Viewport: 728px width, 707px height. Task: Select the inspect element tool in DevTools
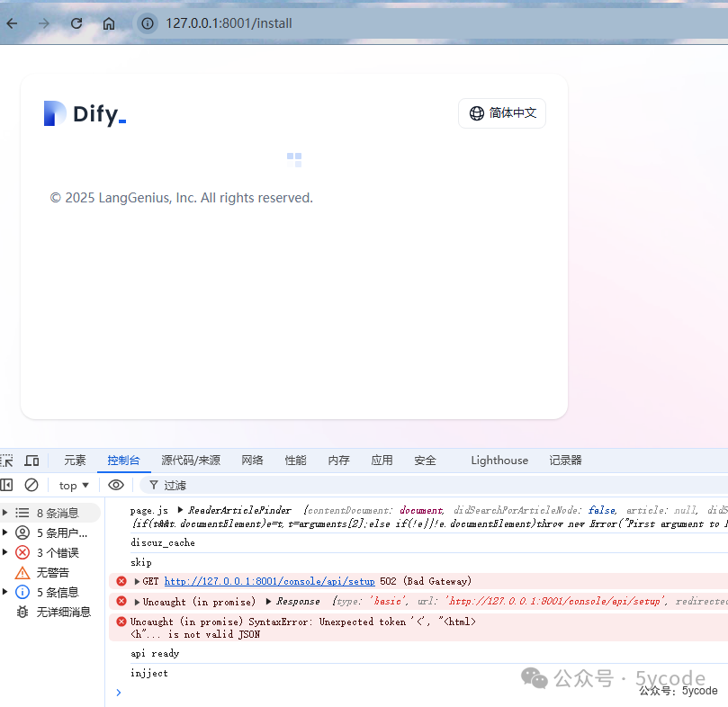[8, 460]
